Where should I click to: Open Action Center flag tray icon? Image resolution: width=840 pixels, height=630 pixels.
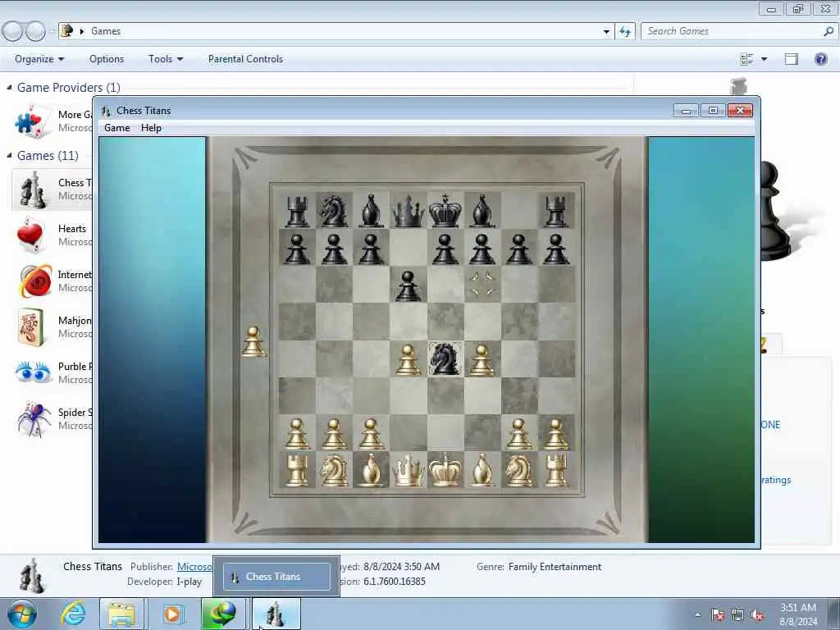tap(718, 615)
